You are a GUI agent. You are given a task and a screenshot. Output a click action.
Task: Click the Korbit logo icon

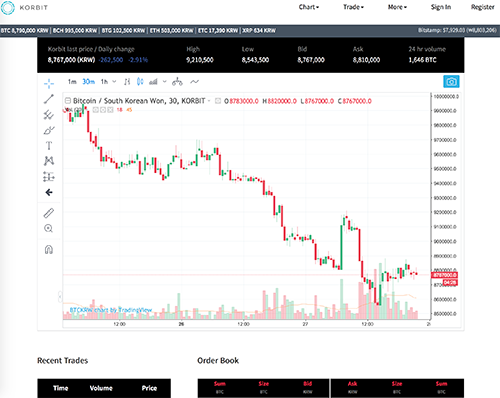tap(8, 7)
